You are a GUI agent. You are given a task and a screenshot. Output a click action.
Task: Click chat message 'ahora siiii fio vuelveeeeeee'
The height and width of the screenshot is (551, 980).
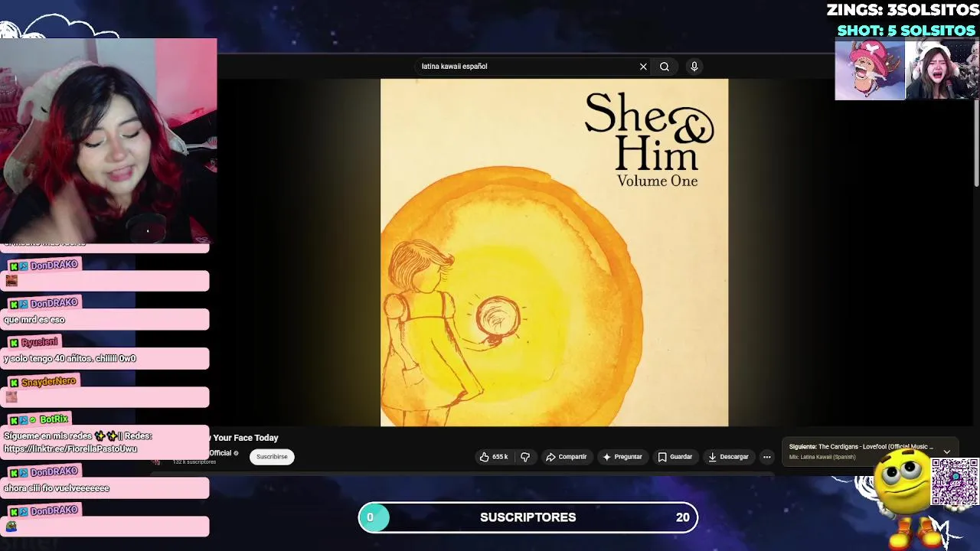57,488
